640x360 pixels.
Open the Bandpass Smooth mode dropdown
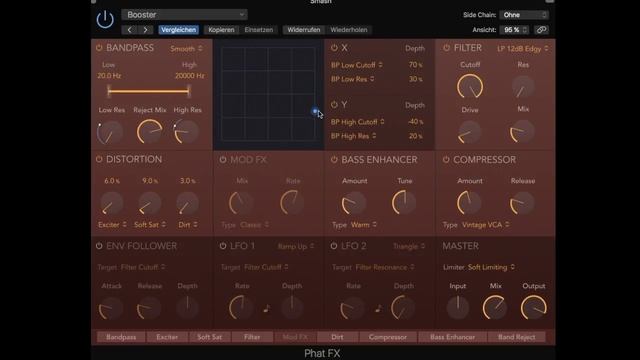point(186,49)
